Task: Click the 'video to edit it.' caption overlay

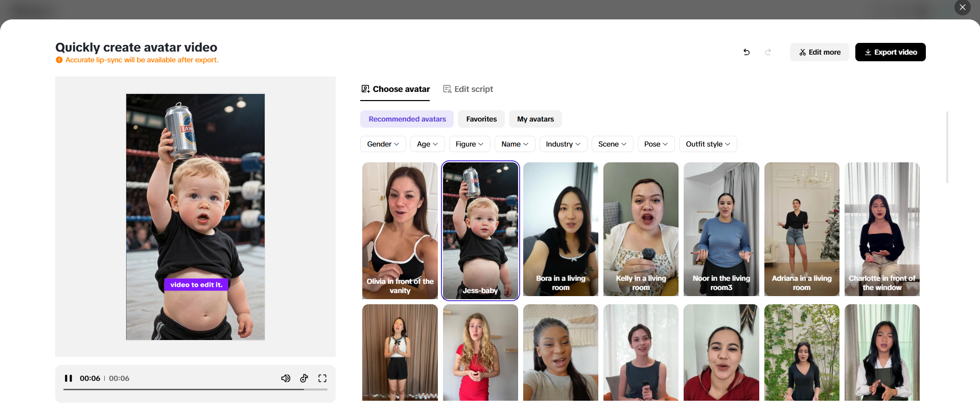Action: tap(196, 285)
